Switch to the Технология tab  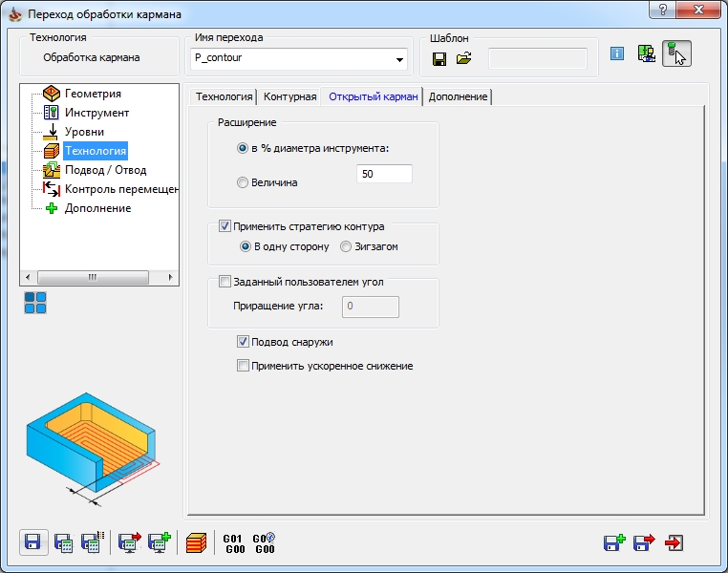coord(224,96)
